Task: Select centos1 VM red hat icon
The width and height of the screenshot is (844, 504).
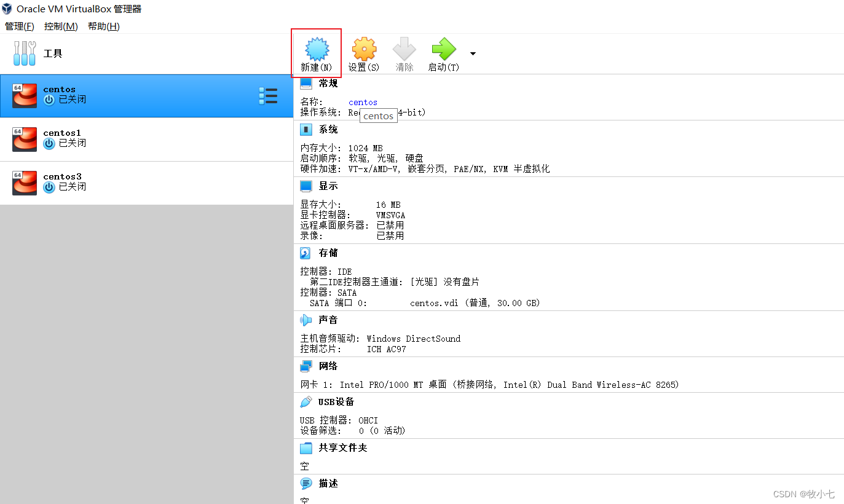Action: (25, 139)
